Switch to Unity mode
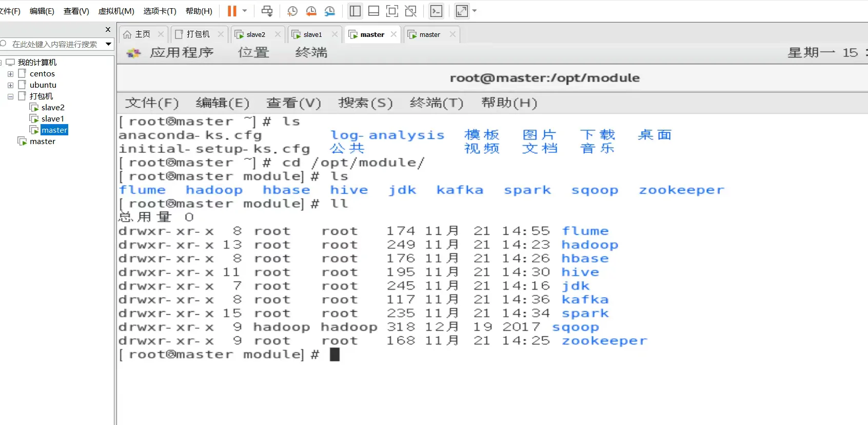Image resolution: width=868 pixels, height=425 pixels. pyautogui.click(x=410, y=11)
